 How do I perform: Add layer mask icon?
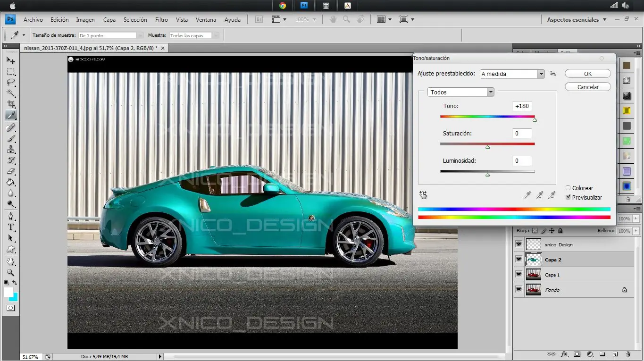(577, 354)
